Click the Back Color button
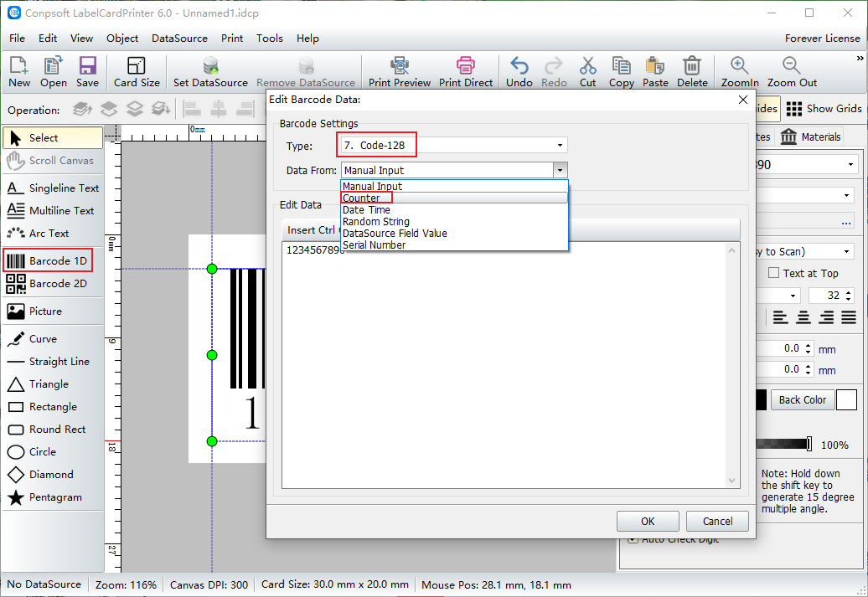Viewport: 868px width, 597px height. tap(802, 399)
